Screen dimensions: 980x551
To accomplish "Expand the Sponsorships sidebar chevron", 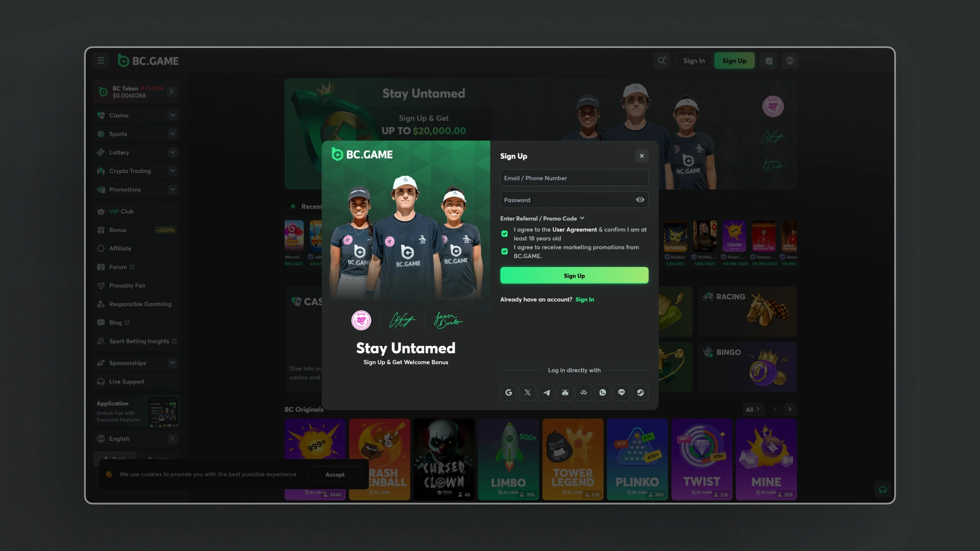I will (x=173, y=363).
